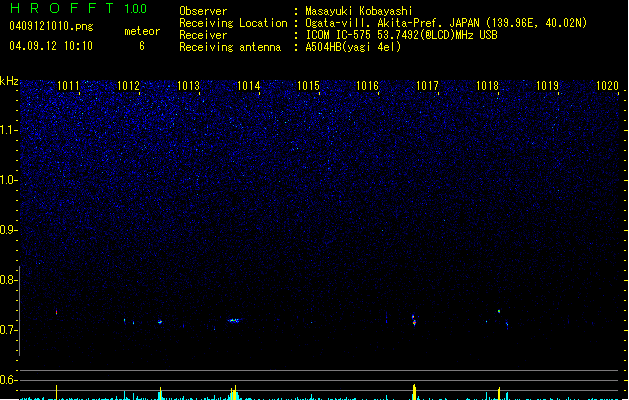
Task: Click the 0.8 kHz frequency axis label
Action: [8, 280]
